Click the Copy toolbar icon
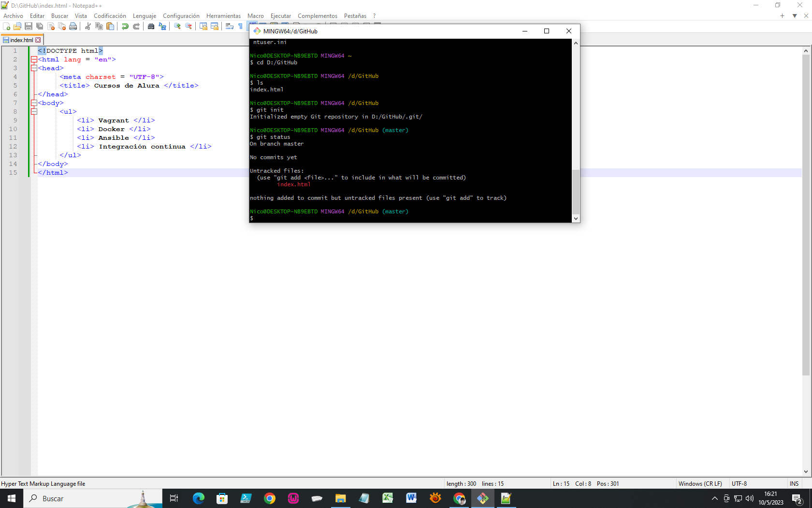812x508 pixels. [99, 26]
